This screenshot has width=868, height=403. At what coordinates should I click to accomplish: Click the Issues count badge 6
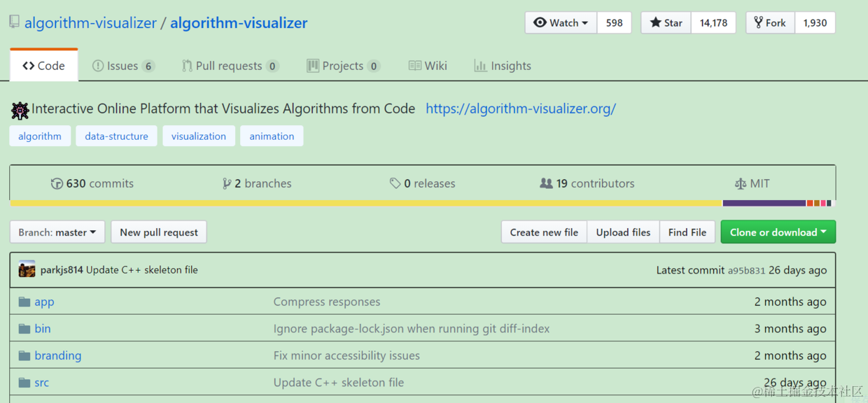[x=148, y=66]
